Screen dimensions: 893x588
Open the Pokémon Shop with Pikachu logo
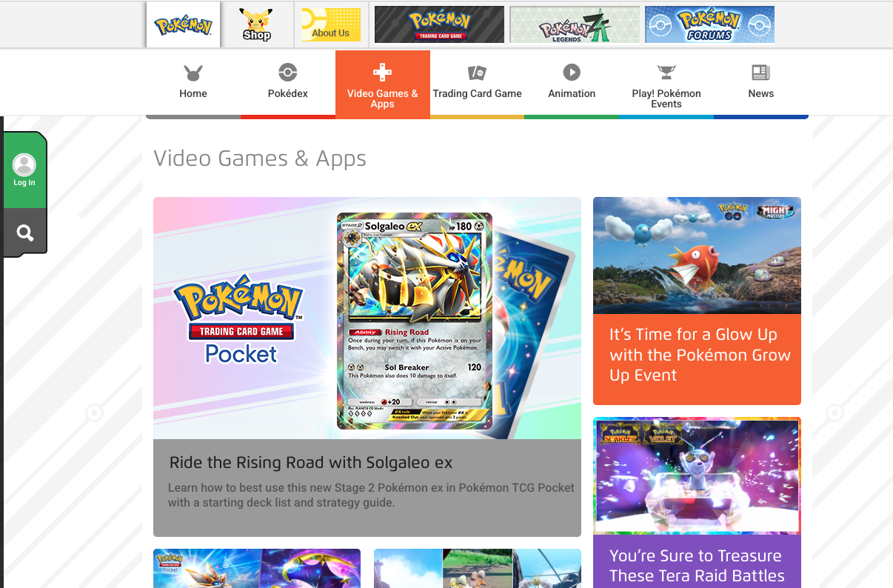click(x=257, y=24)
